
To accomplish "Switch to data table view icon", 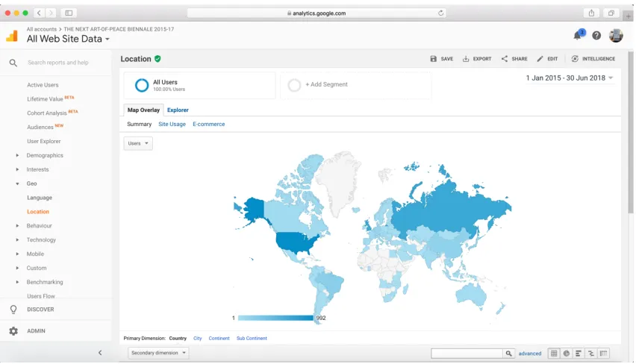I will point(554,354).
